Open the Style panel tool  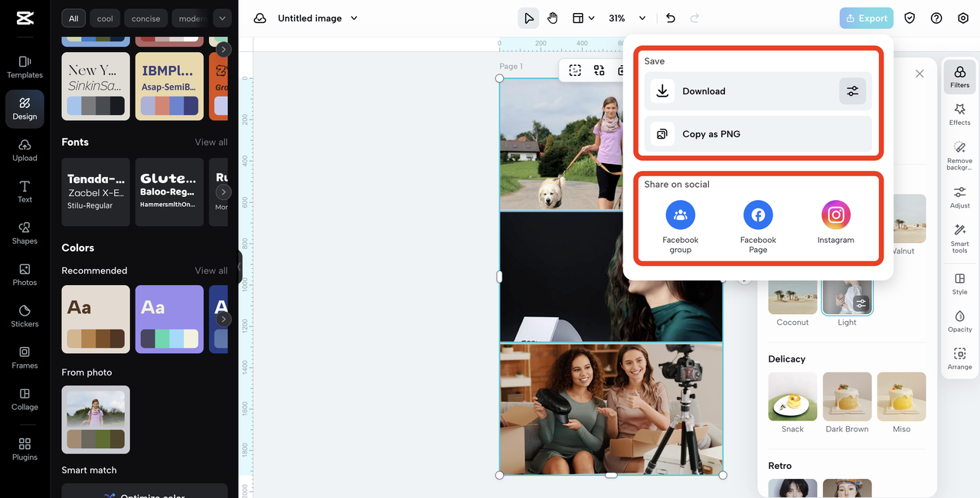(959, 283)
